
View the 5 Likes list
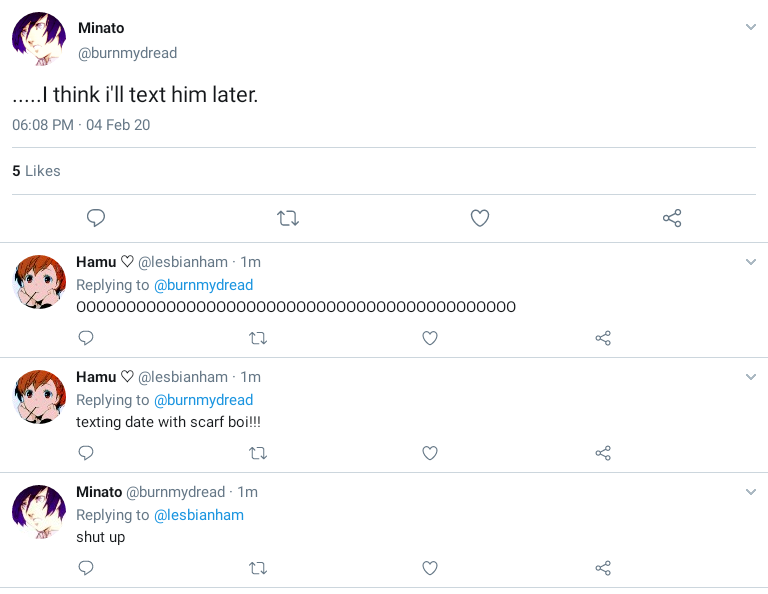click(x=36, y=171)
